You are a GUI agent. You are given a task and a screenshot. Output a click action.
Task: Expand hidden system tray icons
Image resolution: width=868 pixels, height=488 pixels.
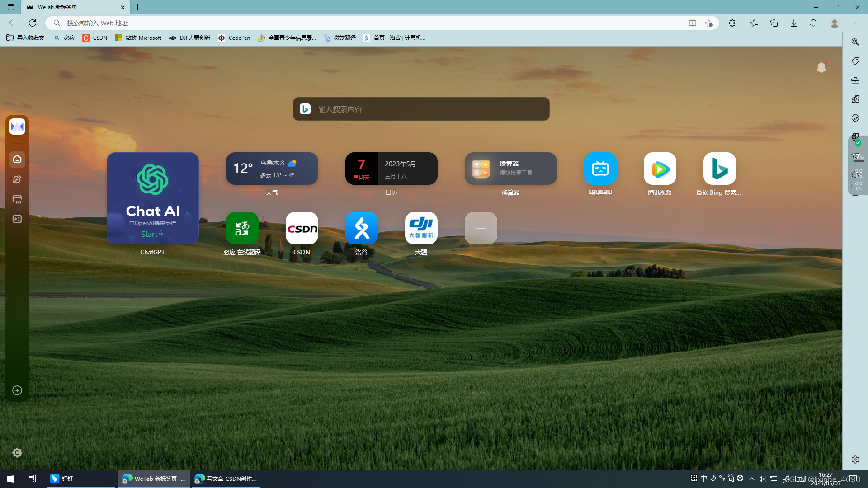(x=752, y=479)
